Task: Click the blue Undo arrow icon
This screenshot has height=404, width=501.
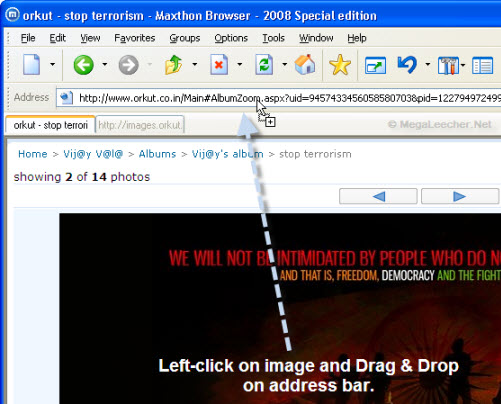Action: (x=407, y=65)
